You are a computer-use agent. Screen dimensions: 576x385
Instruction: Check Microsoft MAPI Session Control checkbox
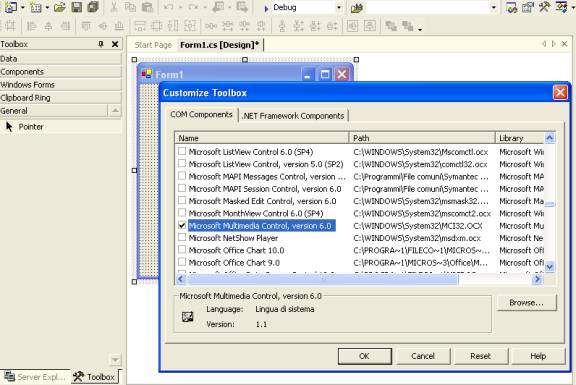[x=182, y=188]
